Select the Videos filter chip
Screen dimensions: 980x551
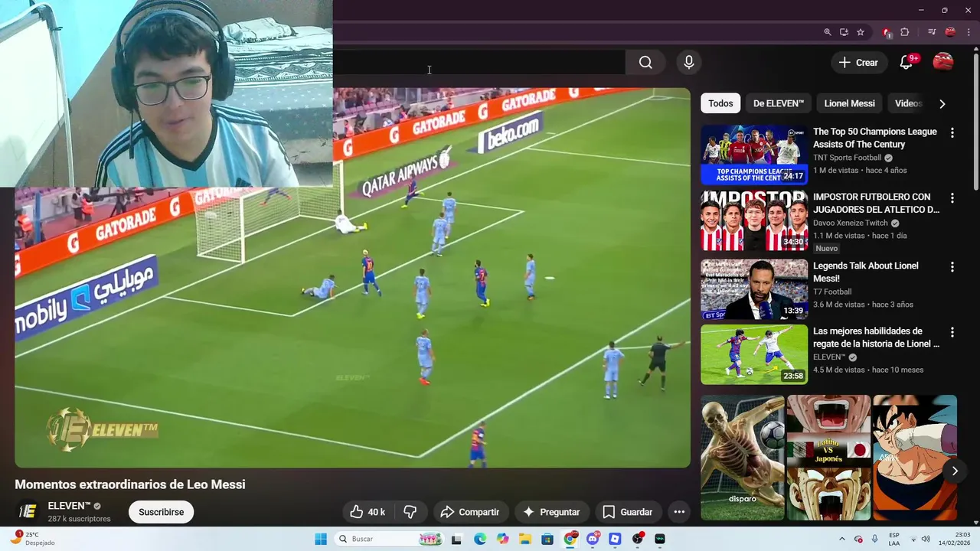pos(908,103)
